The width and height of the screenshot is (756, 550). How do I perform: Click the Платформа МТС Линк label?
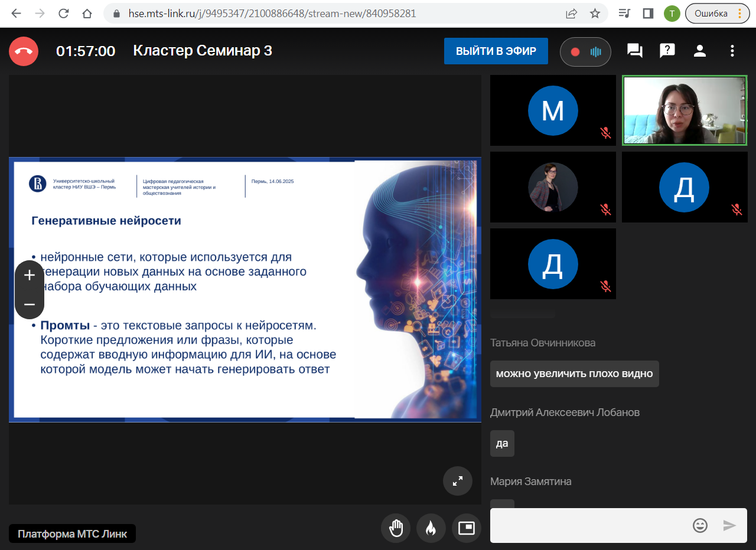coord(72,534)
